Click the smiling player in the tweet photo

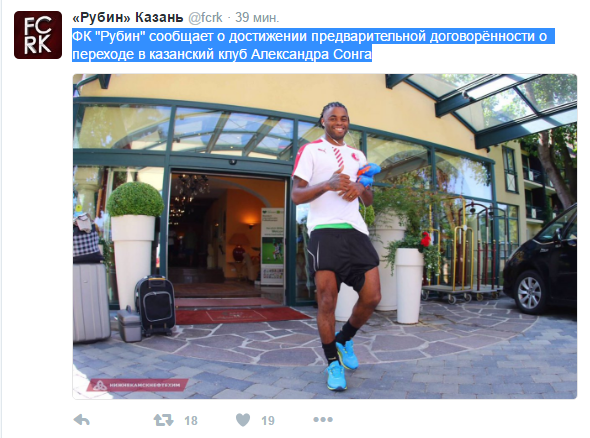coord(335,241)
